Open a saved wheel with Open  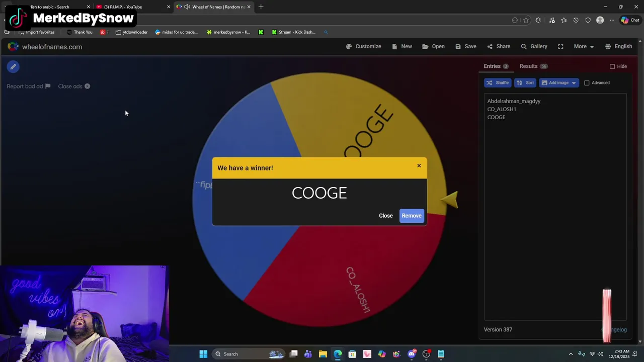coord(433,47)
